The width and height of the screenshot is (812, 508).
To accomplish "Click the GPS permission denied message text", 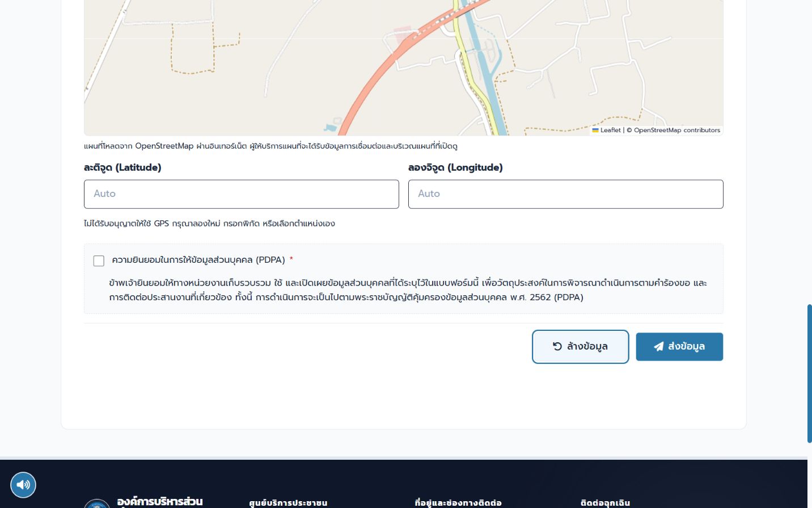I will coord(209,224).
